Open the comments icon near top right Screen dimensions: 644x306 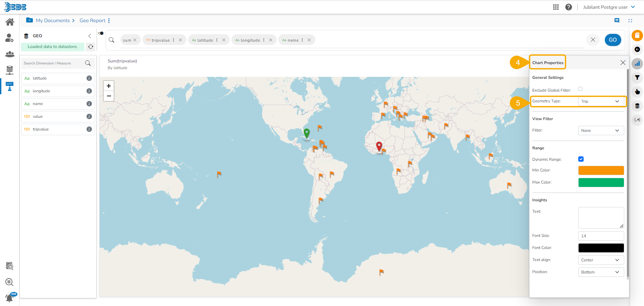(617, 20)
